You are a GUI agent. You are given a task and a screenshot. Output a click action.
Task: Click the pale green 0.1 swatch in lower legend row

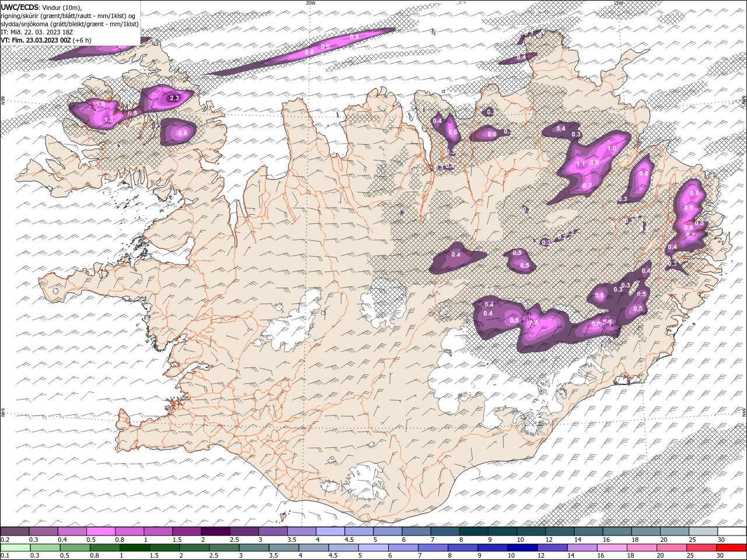(x=15, y=547)
